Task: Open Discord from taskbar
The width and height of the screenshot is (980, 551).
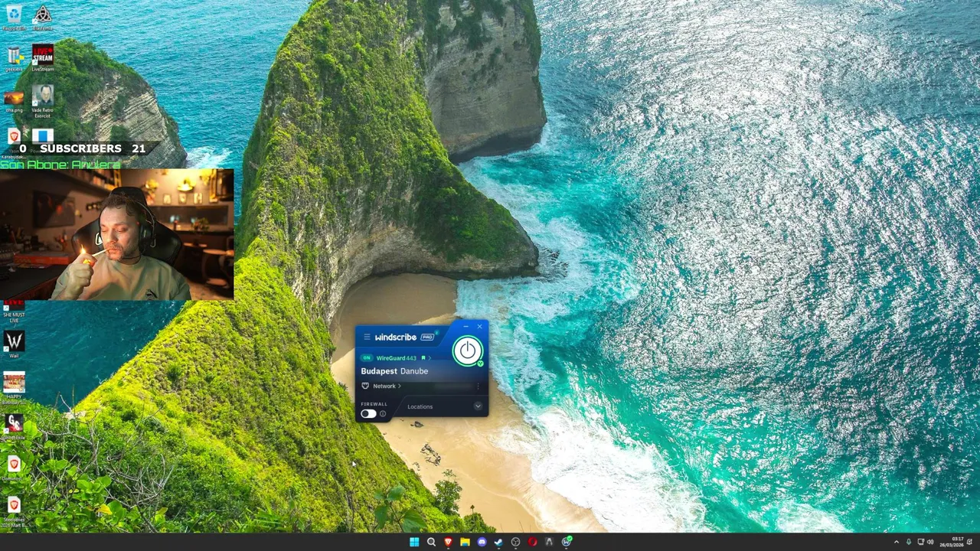Action: click(482, 542)
